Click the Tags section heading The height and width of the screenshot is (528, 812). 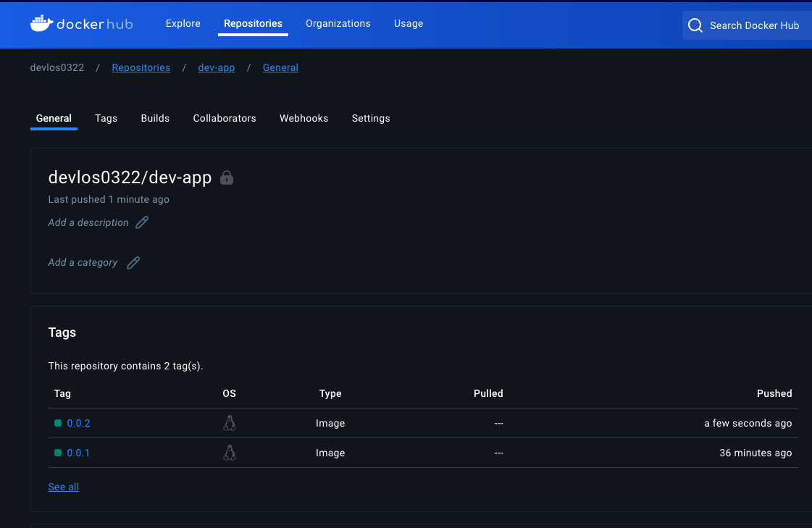coord(62,332)
